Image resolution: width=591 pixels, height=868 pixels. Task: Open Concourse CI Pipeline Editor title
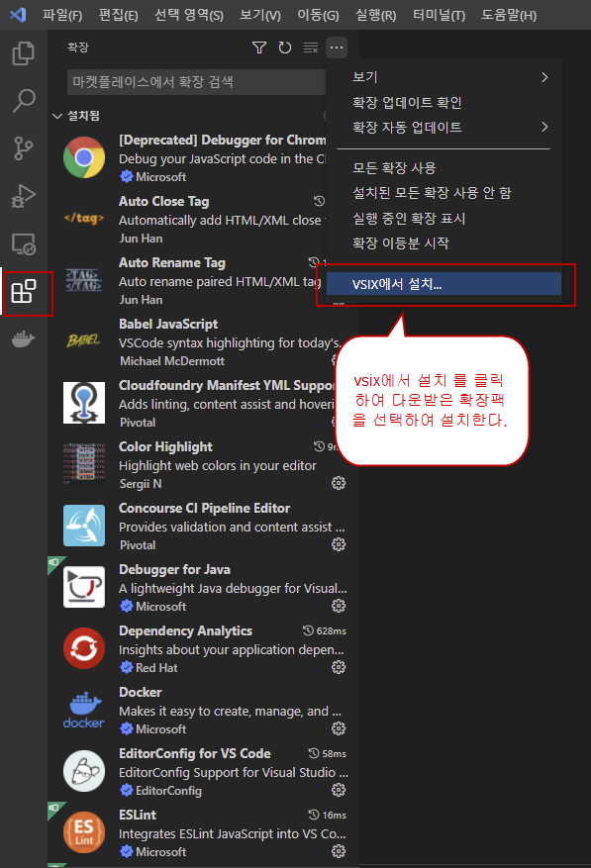tap(204, 508)
